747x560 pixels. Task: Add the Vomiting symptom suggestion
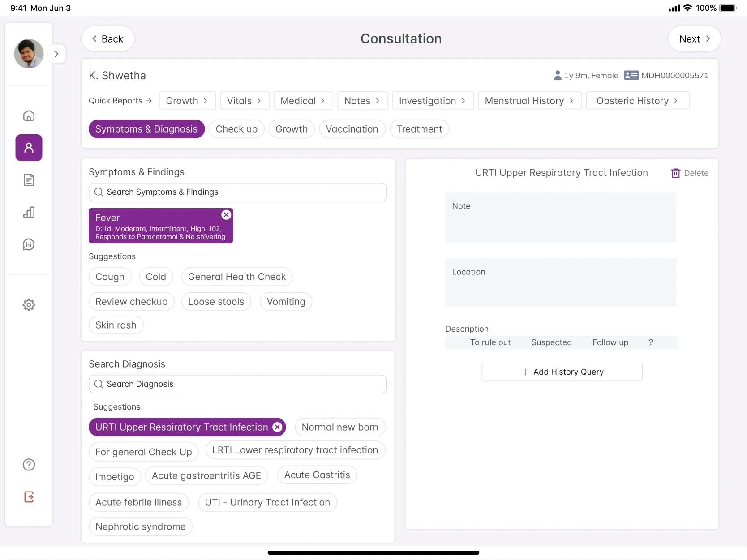coord(286,302)
